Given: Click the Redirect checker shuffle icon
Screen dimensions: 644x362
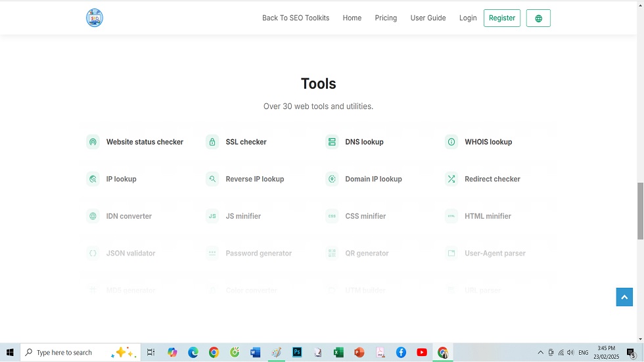Looking at the screenshot, I should [451, 179].
